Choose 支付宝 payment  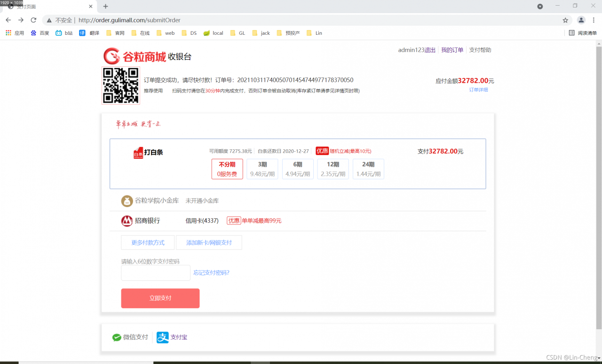(172, 337)
